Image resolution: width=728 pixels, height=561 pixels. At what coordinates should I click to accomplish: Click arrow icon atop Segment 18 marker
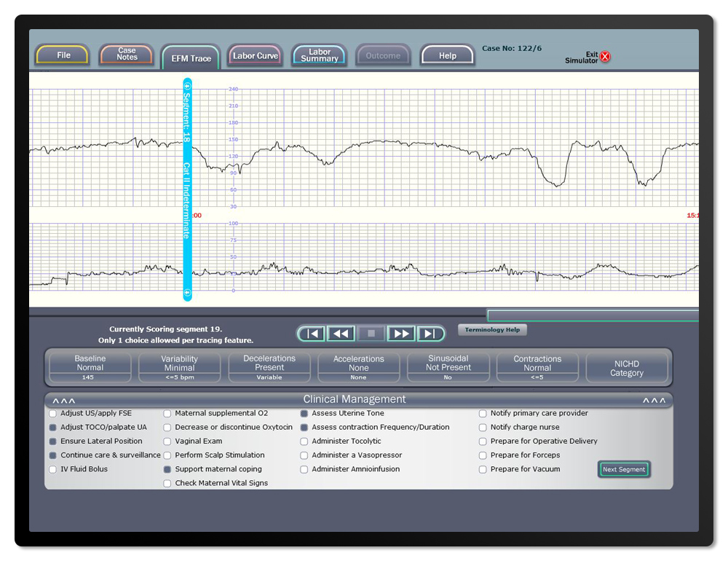tap(187, 85)
